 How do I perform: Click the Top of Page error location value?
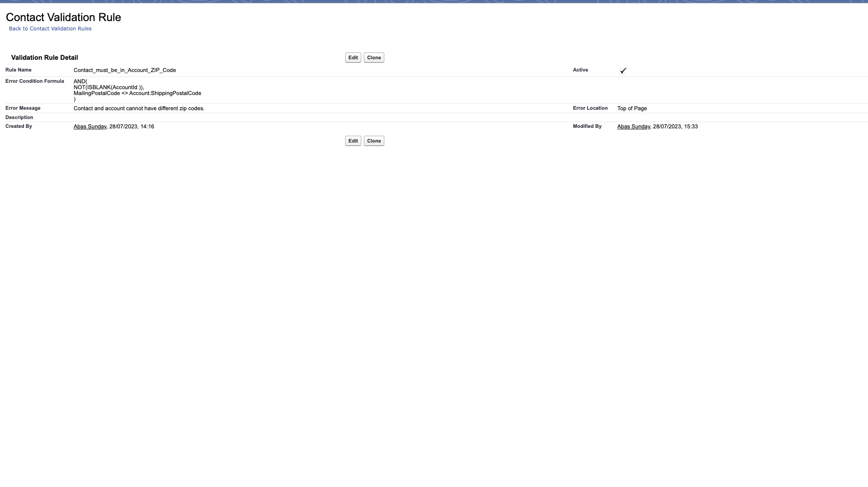[632, 108]
